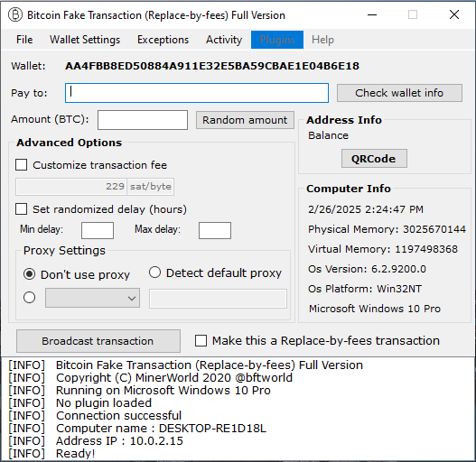This screenshot has height=462, width=476.
Task: Click the Min delay input box
Action: click(98, 230)
